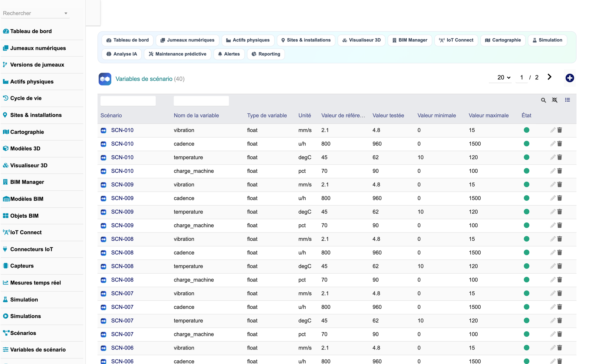Image resolution: width=589 pixels, height=364 pixels.
Task: Open the Rechercher search dropdown
Action: click(35, 13)
